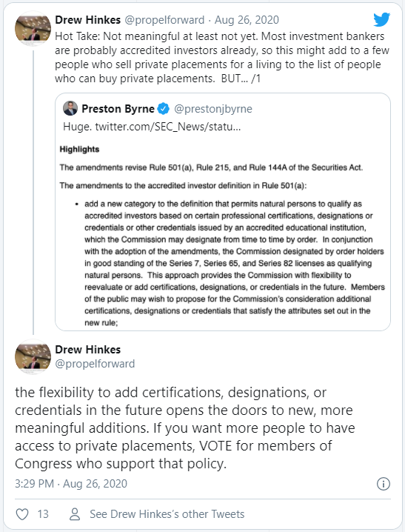Click the Aug 26, 2020 date at top
This screenshot has height=532, width=405.
tap(247, 20)
